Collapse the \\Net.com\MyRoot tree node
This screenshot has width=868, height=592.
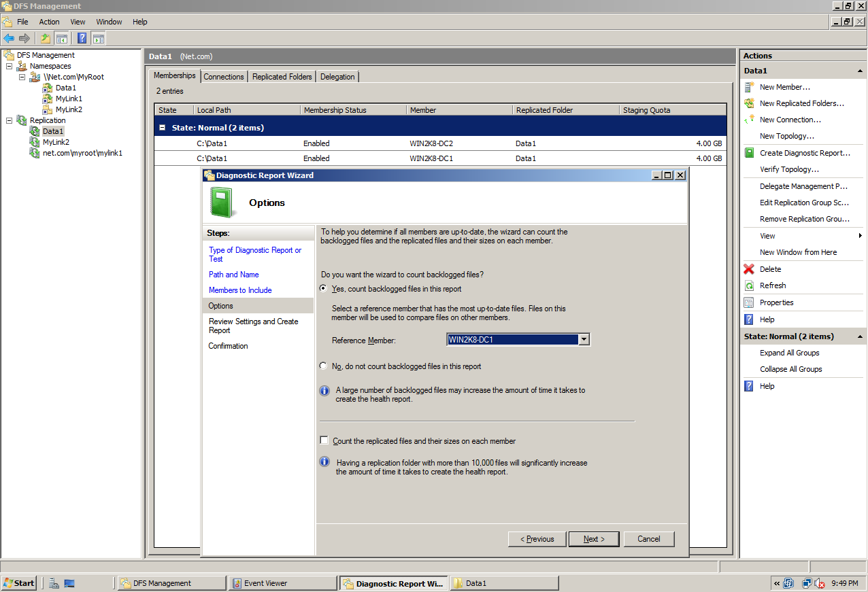[22, 77]
